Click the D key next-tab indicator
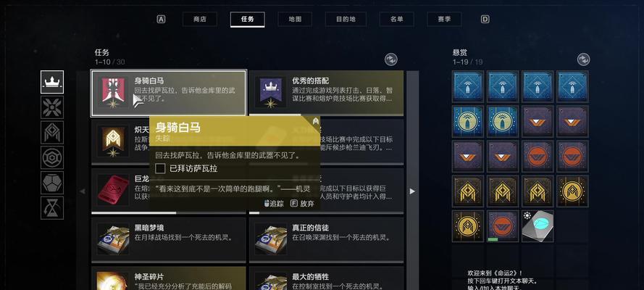Viewport: 644px width, 290px height. click(x=485, y=20)
